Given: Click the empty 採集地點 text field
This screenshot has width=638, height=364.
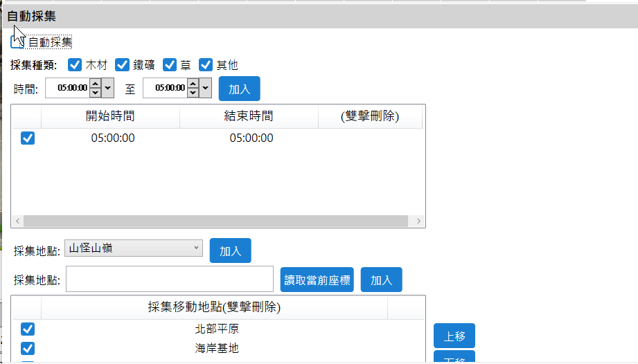Looking at the screenshot, I should (170, 280).
